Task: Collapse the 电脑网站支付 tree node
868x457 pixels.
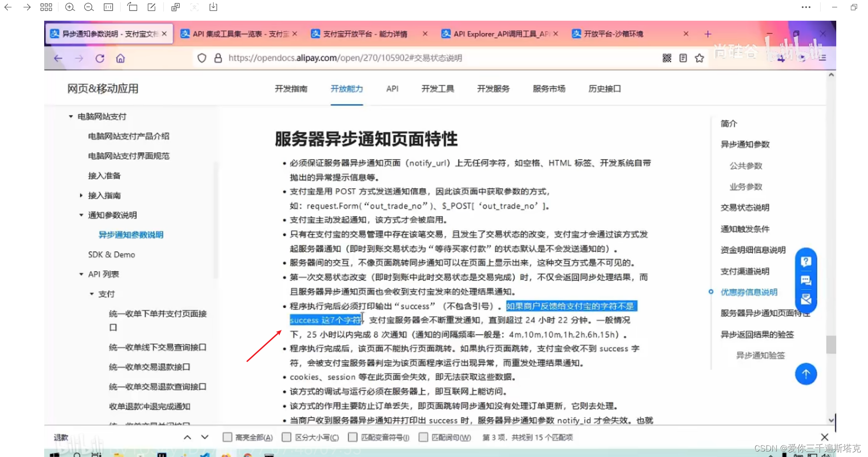Action: (x=70, y=116)
